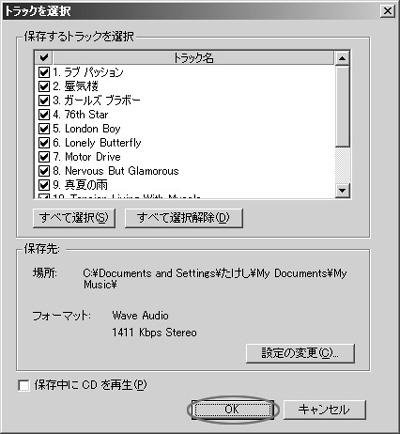The image size is (400, 434).
Task: Deselect the London Boy track checkbox
Action: [x=44, y=129]
